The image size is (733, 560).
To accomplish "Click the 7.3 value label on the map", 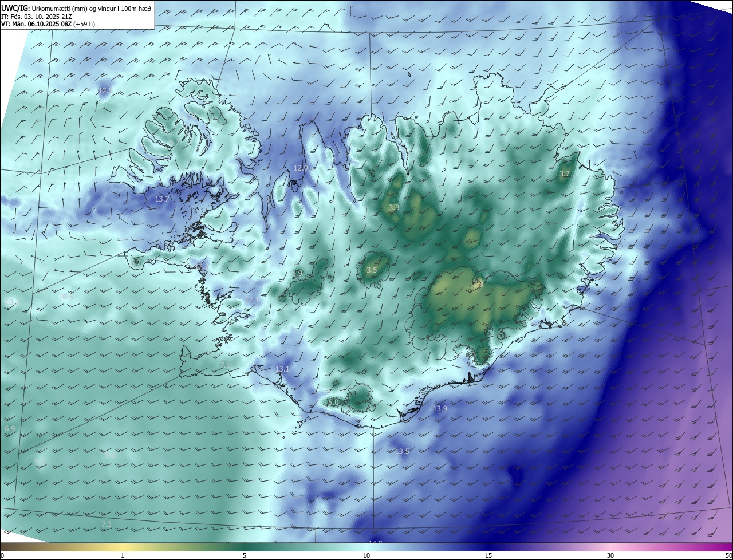I will pyautogui.click(x=107, y=524).
